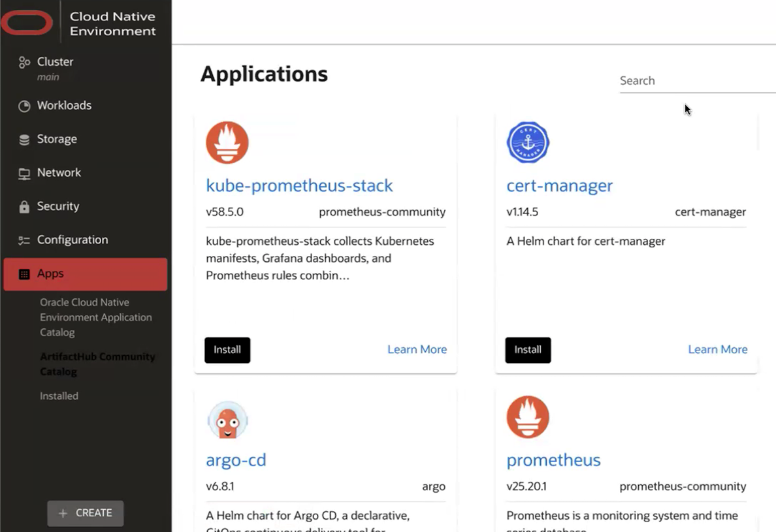Select ArtifactHub Community Catalog
Image resolution: width=776 pixels, height=532 pixels.
97,364
